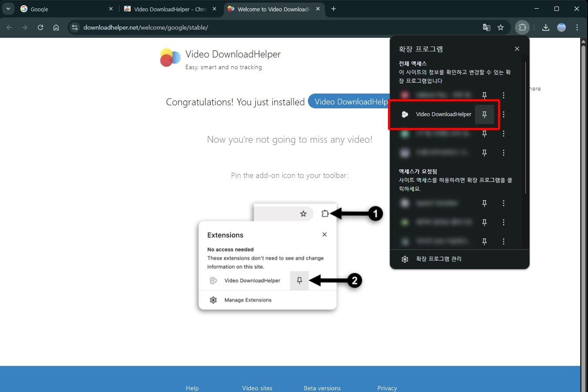
Task: Click the blue Video DownloadHelper pill button
Action: click(x=350, y=101)
